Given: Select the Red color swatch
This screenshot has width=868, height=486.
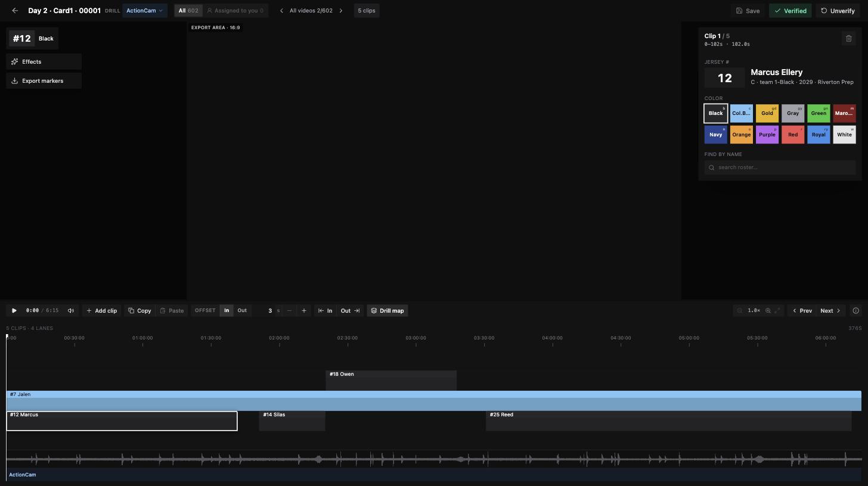Looking at the screenshot, I should pyautogui.click(x=793, y=135).
